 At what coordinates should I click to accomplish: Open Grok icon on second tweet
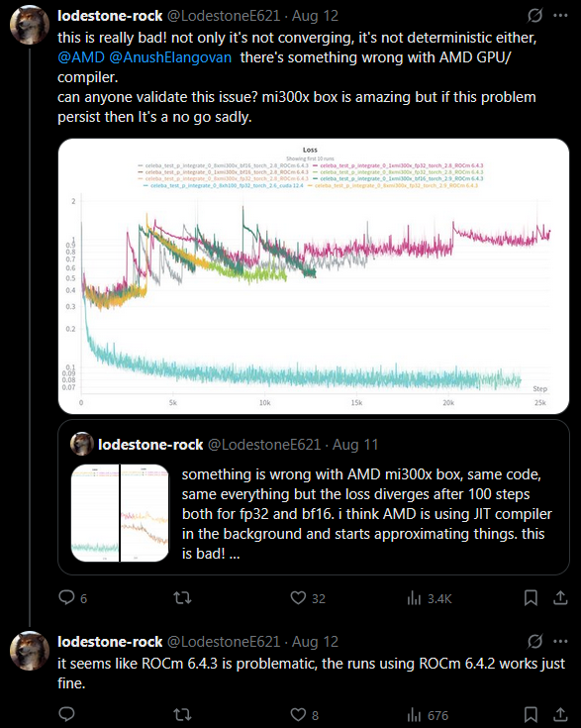point(535,642)
